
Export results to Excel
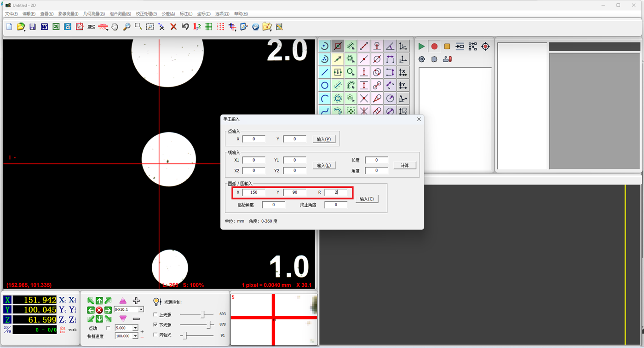[56, 27]
